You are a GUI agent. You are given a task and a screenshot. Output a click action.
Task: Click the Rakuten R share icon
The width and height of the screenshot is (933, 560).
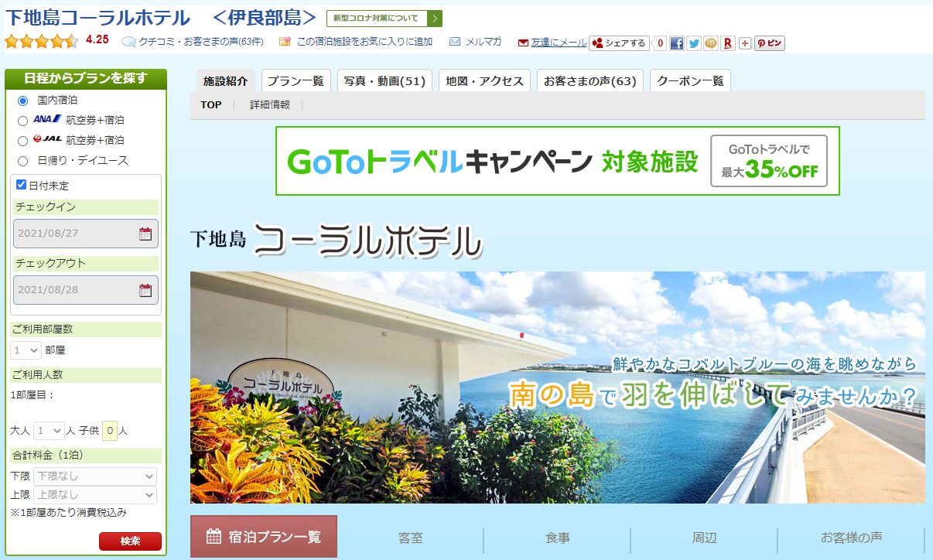point(728,43)
